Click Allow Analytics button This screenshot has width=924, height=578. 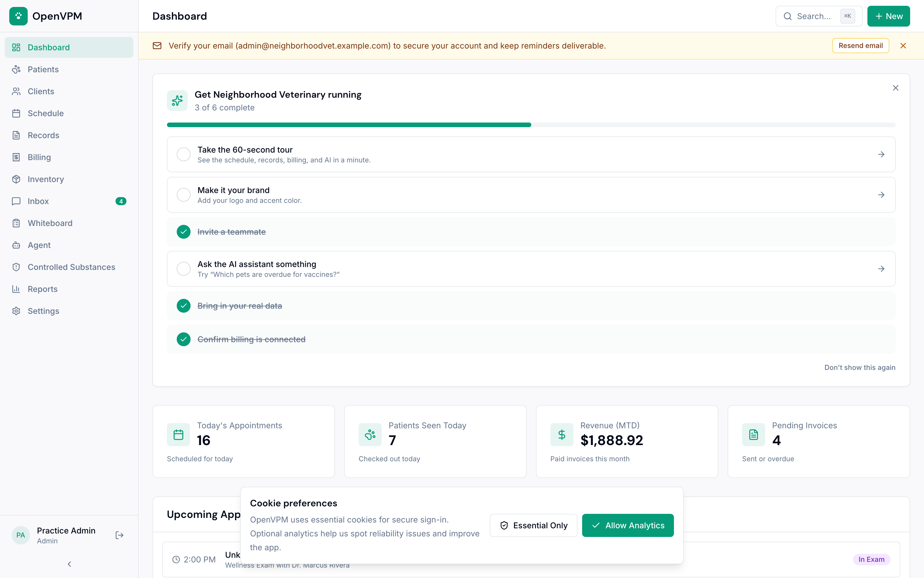coord(628,525)
